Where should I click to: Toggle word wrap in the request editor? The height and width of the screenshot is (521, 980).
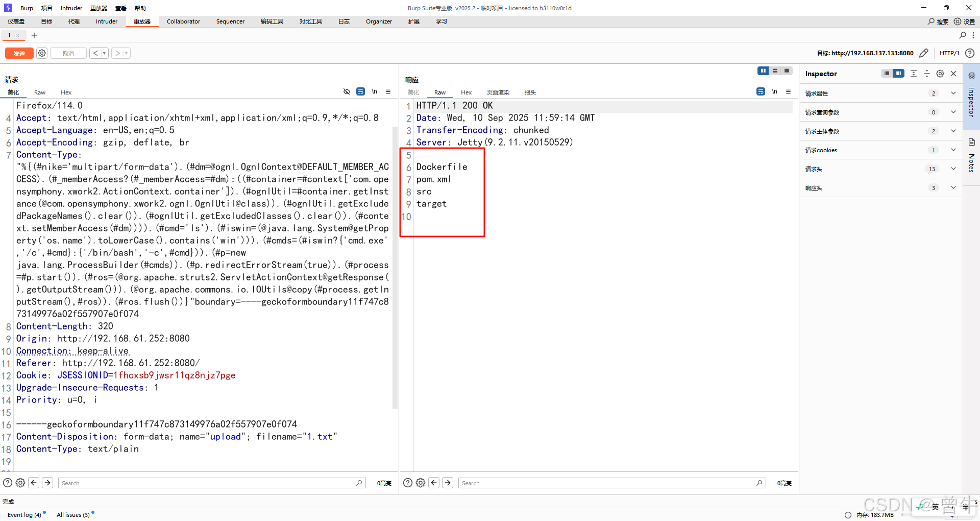click(360, 91)
